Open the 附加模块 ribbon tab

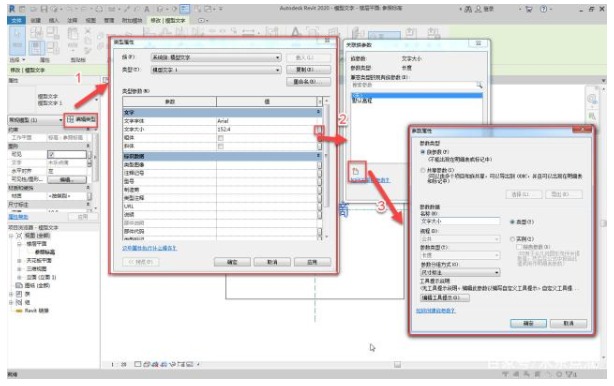coord(132,20)
